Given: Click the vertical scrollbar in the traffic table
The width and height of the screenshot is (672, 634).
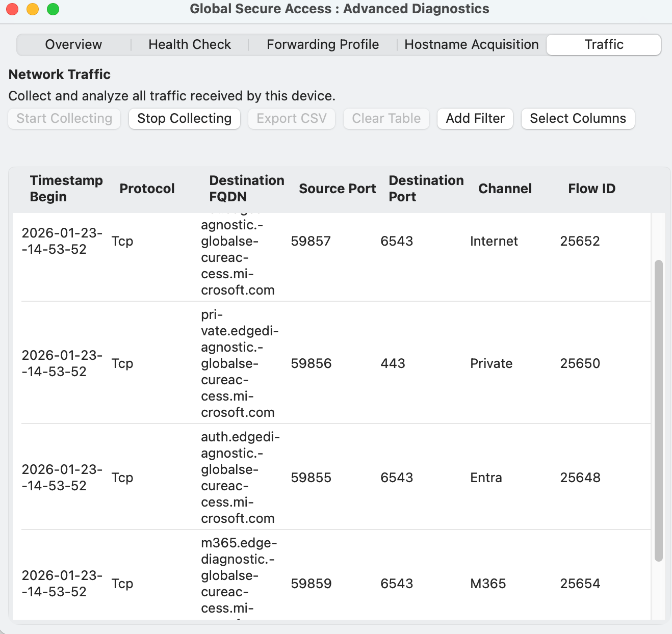Looking at the screenshot, I should pos(658,410).
